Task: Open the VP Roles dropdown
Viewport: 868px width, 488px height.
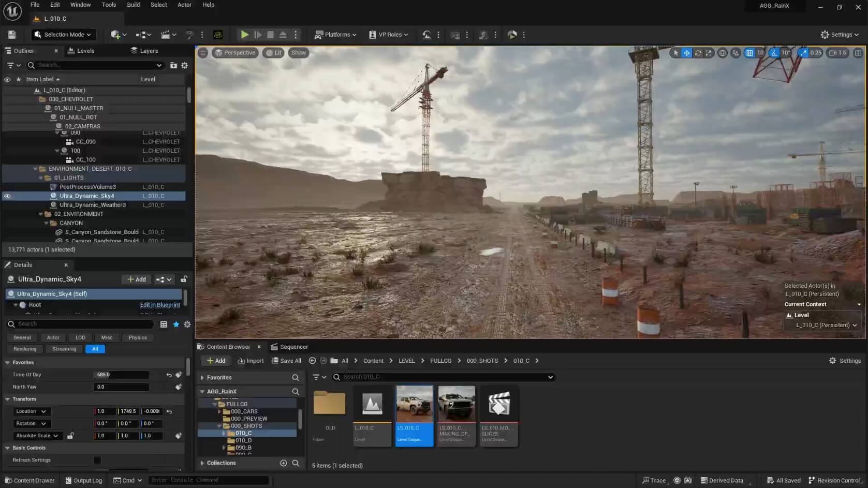Action: click(x=388, y=35)
